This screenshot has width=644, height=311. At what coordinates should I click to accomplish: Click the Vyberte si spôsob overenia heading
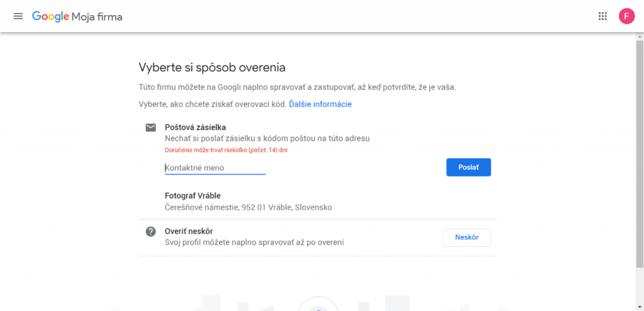tap(212, 68)
